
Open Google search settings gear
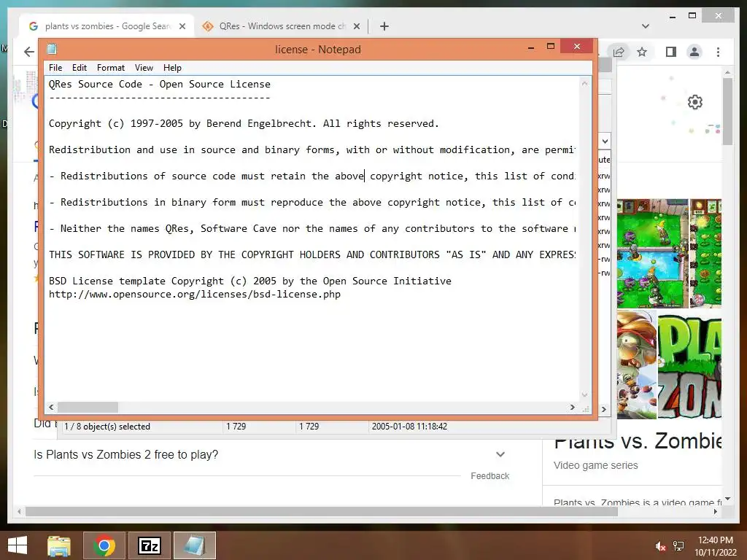[x=695, y=102]
